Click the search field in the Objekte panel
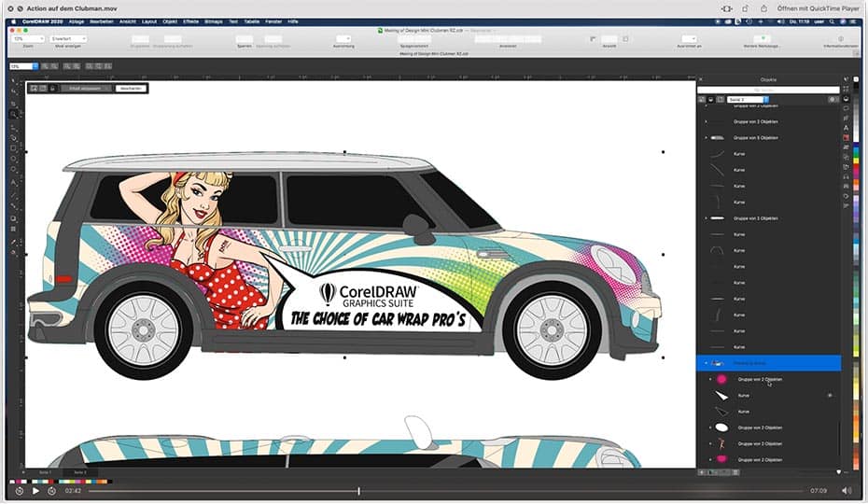This screenshot has width=868, height=504. [x=768, y=90]
